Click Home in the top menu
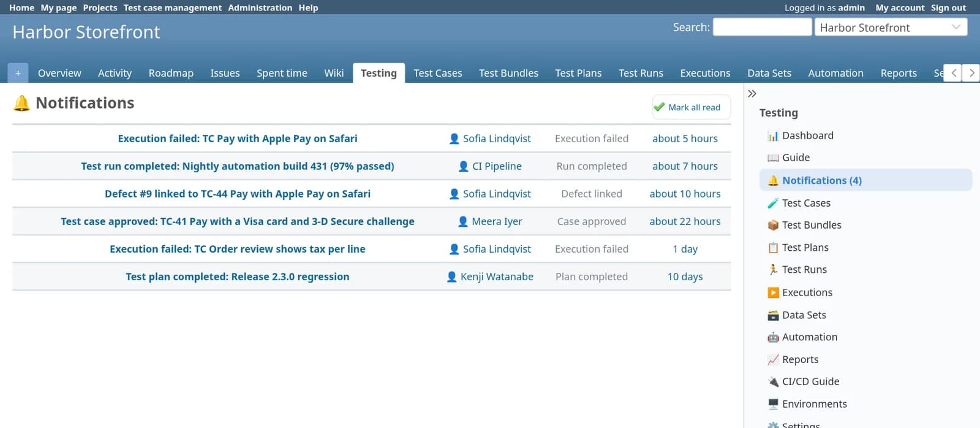The width and height of the screenshot is (980, 428). point(21,7)
